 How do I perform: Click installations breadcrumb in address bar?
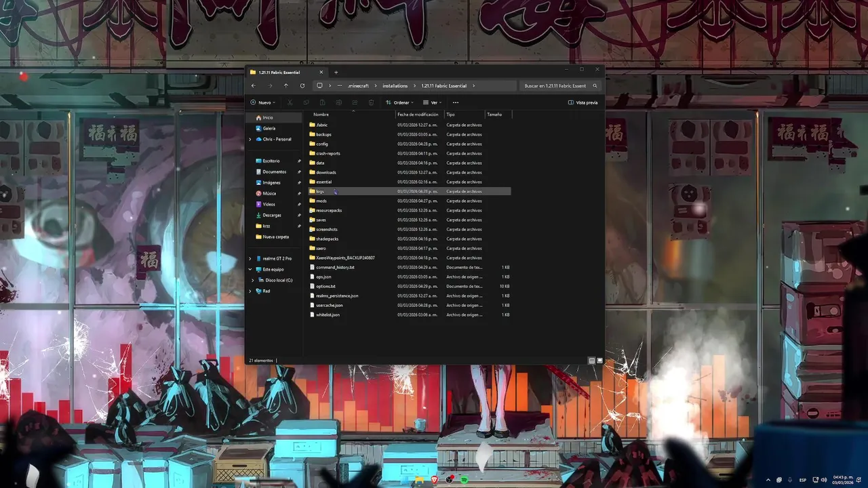coord(395,86)
